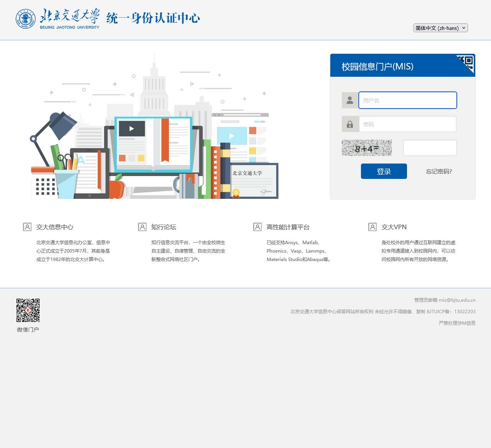Screen dimensions: 491x448
Task: Click the 微信门户 label
Action: tap(28, 329)
